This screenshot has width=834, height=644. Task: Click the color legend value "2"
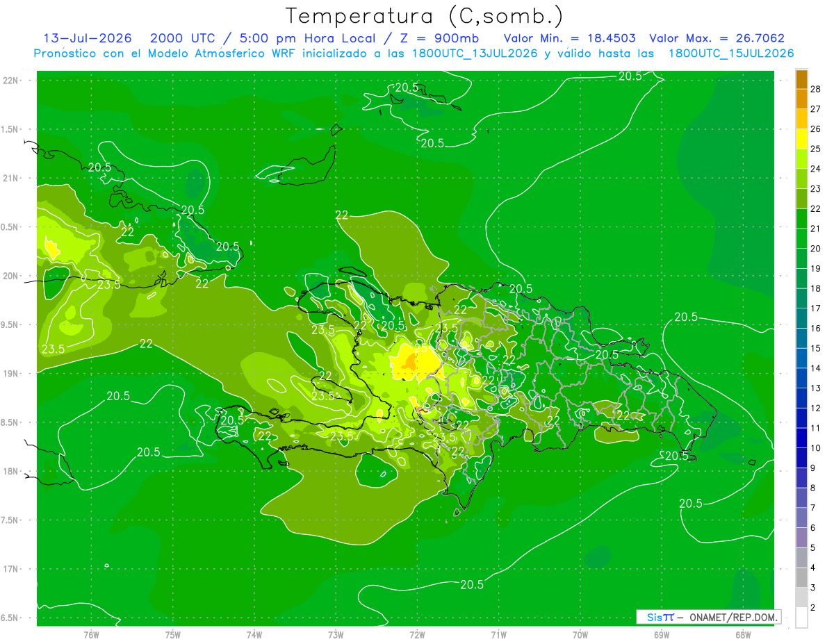(813, 608)
